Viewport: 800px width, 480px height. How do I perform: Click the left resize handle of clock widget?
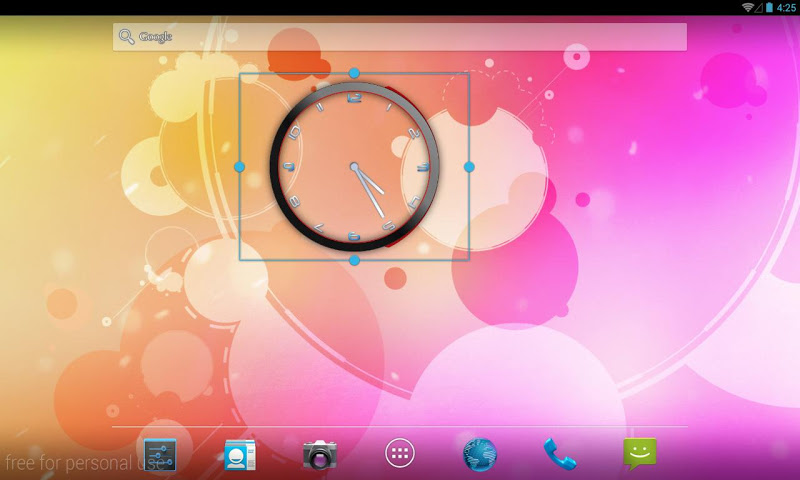click(x=239, y=167)
